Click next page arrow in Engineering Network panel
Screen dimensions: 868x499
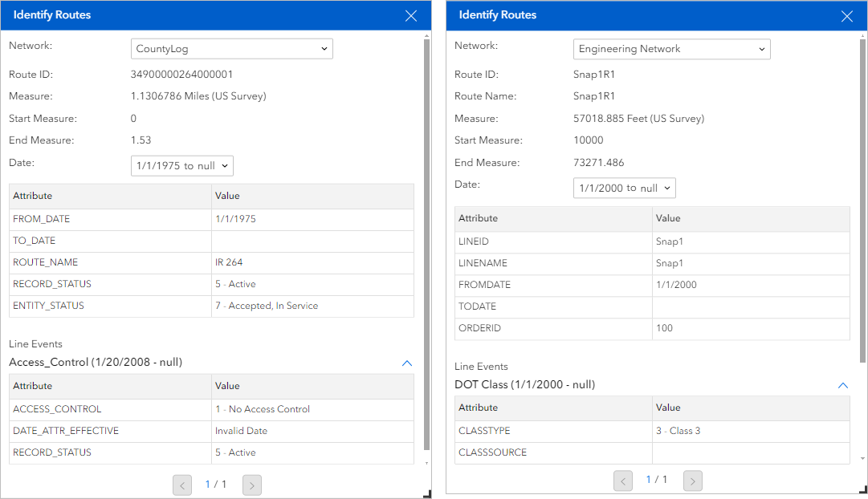click(692, 481)
